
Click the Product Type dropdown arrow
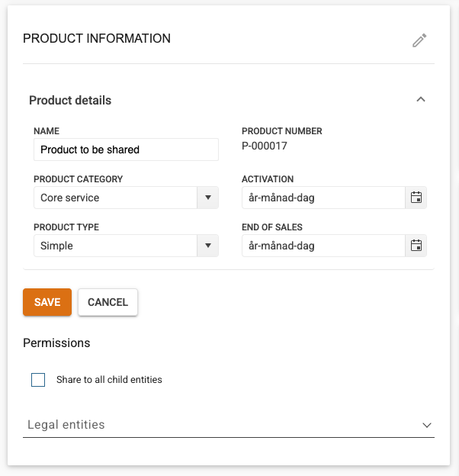pos(208,246)
